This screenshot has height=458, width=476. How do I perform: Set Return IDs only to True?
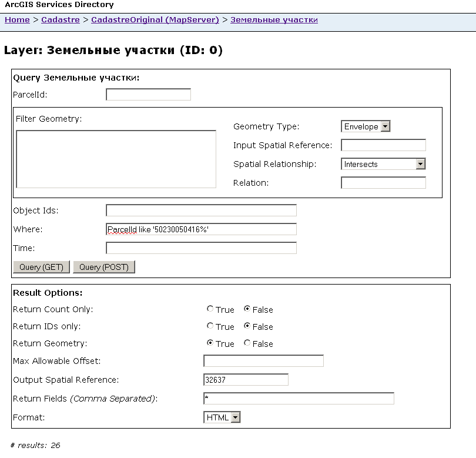click(210, 326)
